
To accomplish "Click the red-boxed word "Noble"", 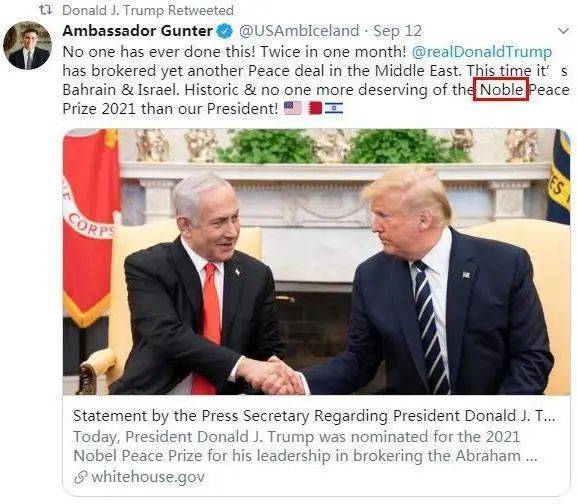I will (501, 89).
